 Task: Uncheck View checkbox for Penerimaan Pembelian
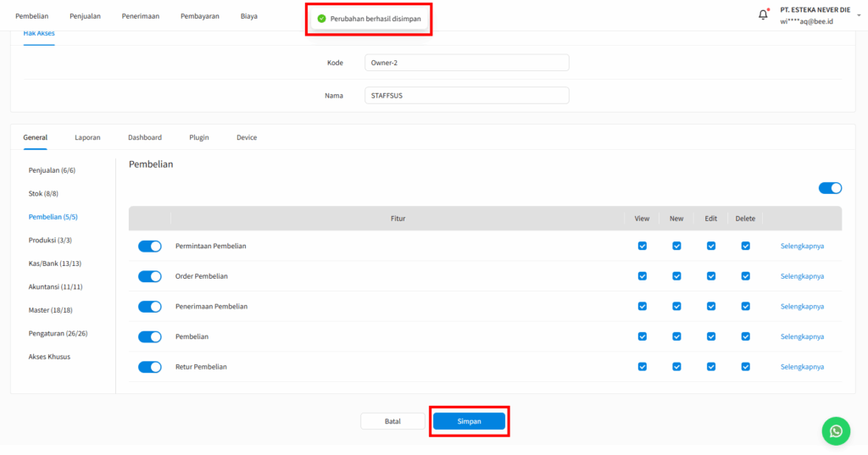(642, 306)
